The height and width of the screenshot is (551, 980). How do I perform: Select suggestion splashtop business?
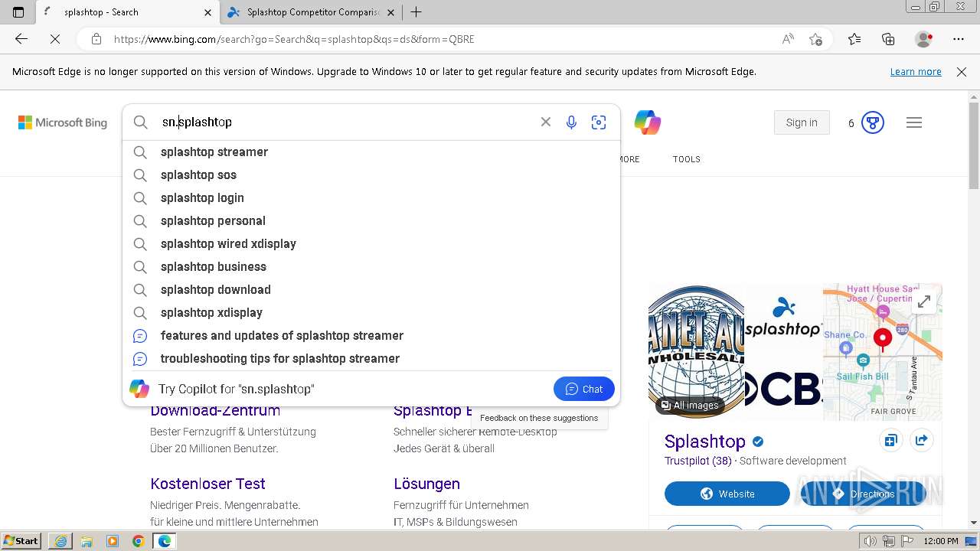click(371, 266)
